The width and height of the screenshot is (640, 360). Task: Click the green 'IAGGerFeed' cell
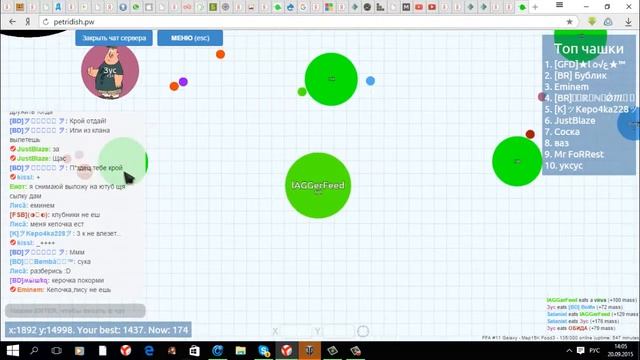pyautogui.click(x=318, y=185)
